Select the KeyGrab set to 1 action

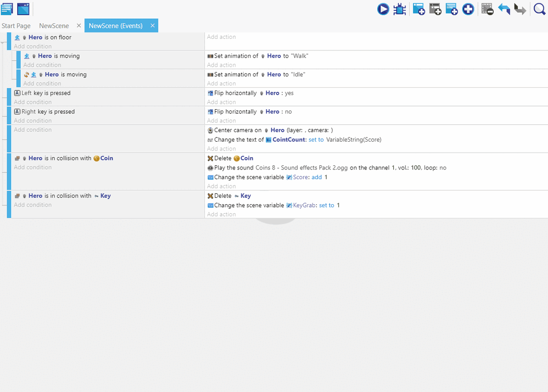(274, 205)
